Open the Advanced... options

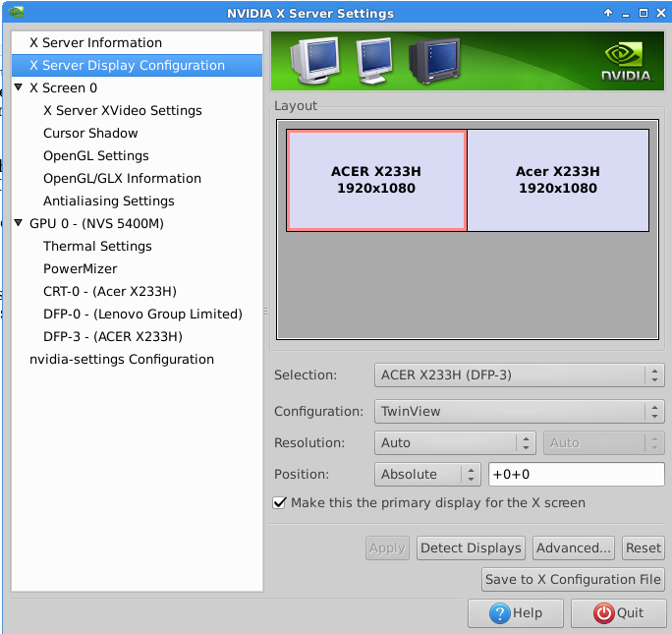(x=574, y=548)
